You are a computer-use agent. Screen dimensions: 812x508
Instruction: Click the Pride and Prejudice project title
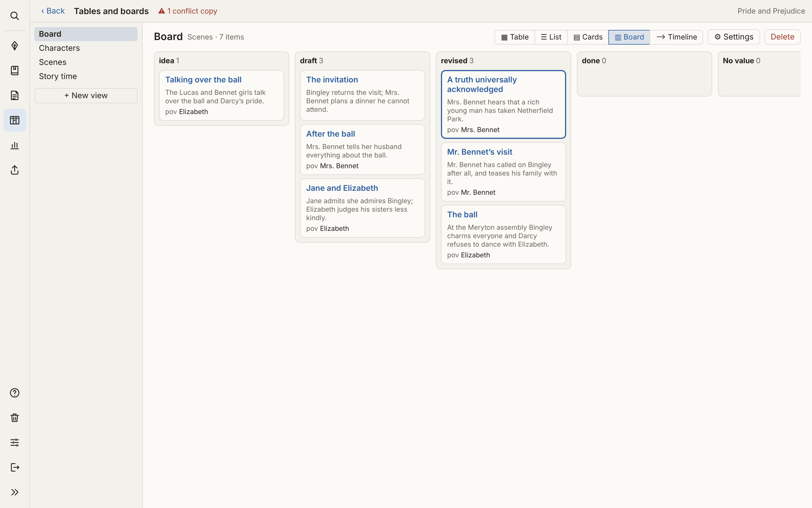coord(771,11)
